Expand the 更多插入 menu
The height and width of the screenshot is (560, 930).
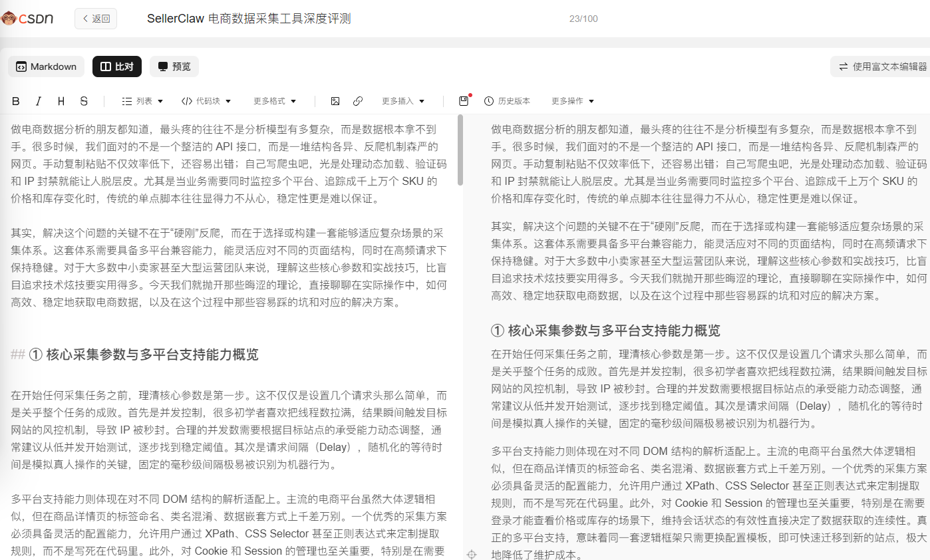[403, 101]
